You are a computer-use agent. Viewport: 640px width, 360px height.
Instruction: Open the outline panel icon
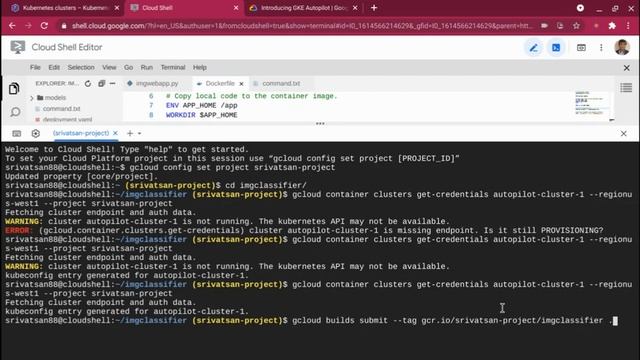coord(626,88)
